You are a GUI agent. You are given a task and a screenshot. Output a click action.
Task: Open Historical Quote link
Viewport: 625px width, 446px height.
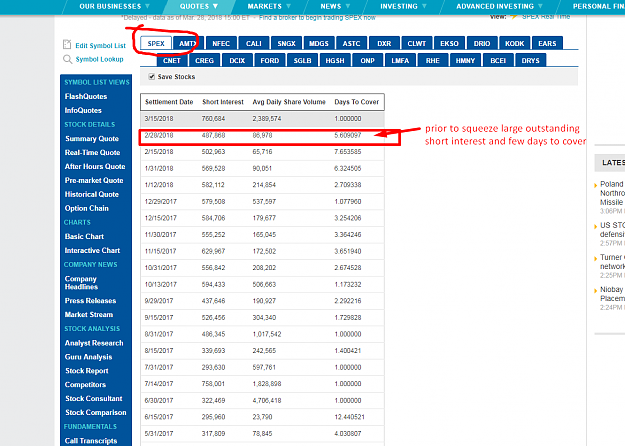[x=92, y=195]
